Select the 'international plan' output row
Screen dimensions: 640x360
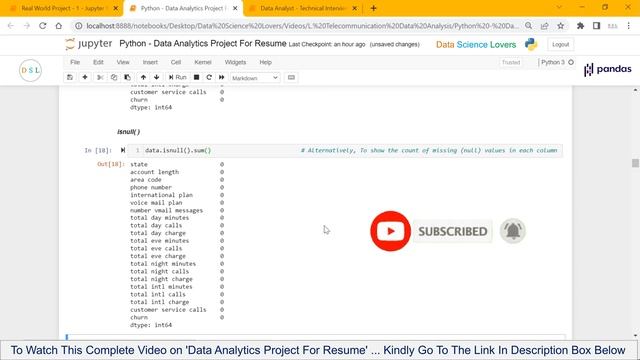point(177,195)
